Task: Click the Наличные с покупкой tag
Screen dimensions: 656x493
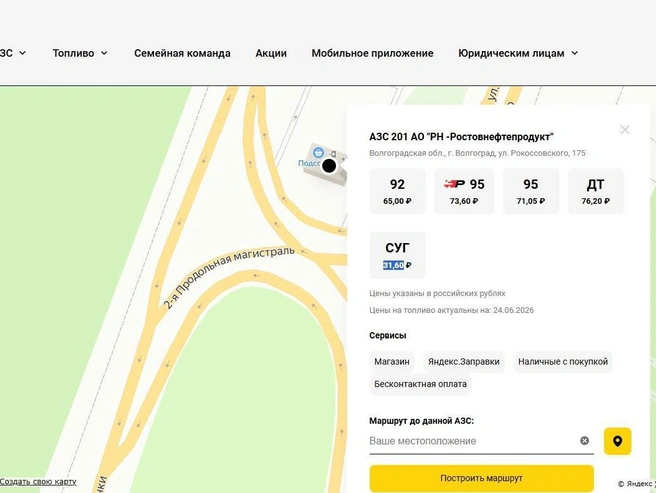Action: [563, 362]
